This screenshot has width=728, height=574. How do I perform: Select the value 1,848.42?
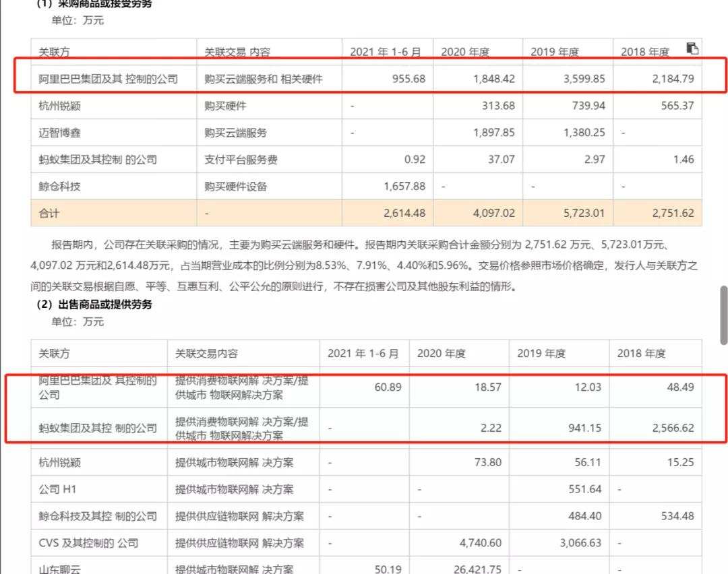(x=494, y=79)
